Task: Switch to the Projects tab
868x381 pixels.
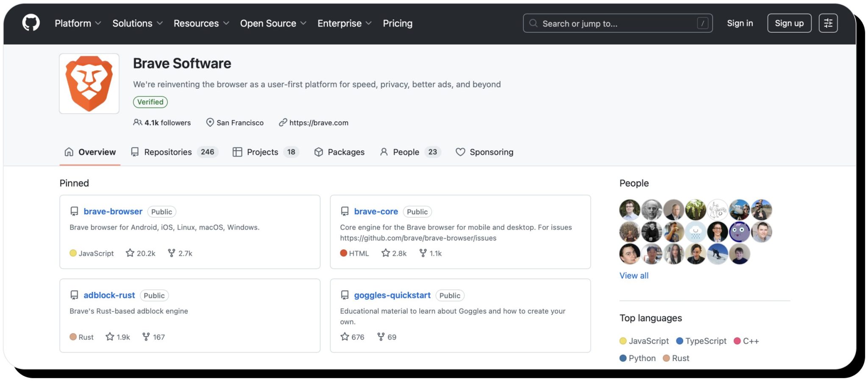Action: [x=266, y=152]
